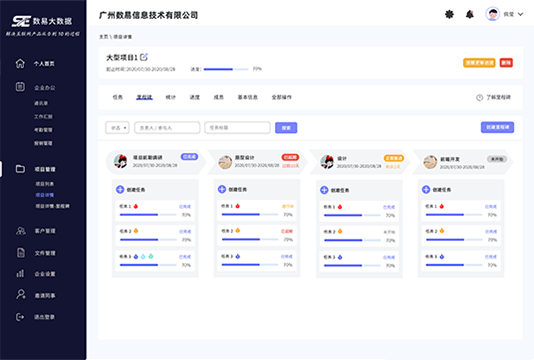
Task: Click blue drop on 任务3 under 前端开发
Action: tap(442, 256)
